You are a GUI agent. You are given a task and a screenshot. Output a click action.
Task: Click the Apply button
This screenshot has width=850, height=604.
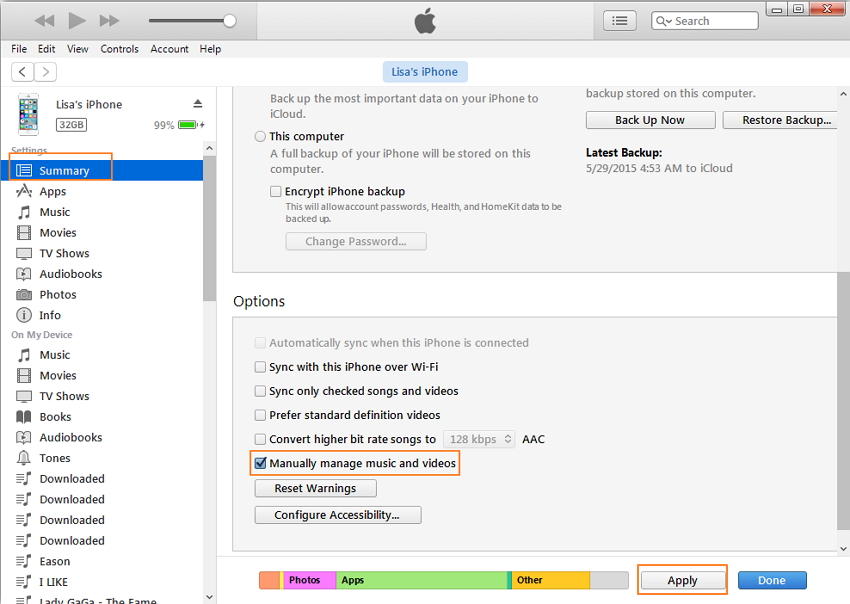pos(682,580)
